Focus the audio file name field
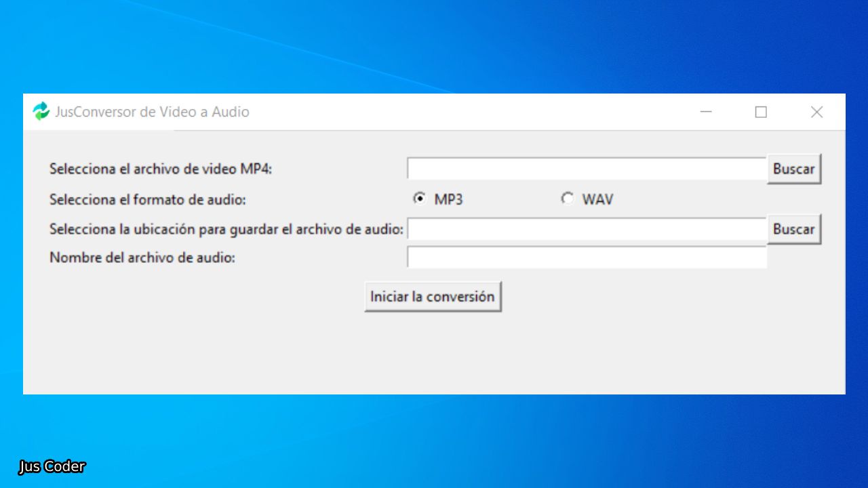Screen dimensions: 868x488 587,258
